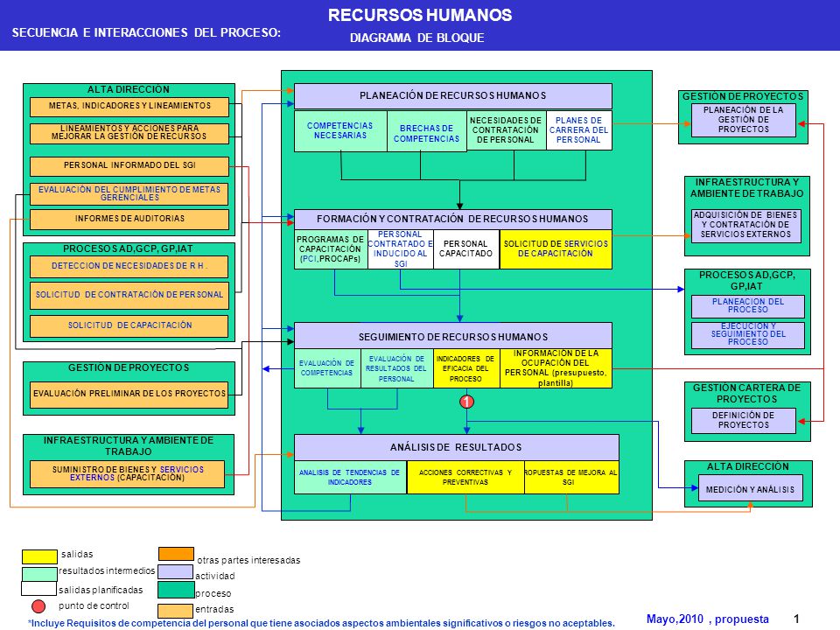The image size is (840, 630).
Task: Select 'INFORMACIÓN DE LA OCUPACIÓN DEL PERSONAL' box
Action: pyautogui.click(x=556, y=368)
